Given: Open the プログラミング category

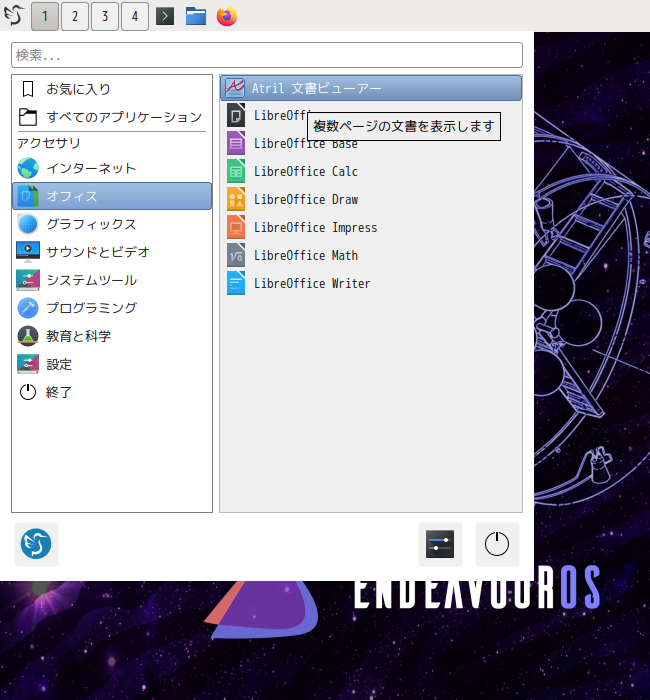Looking at the screenshot, I should tap(112, 308).
